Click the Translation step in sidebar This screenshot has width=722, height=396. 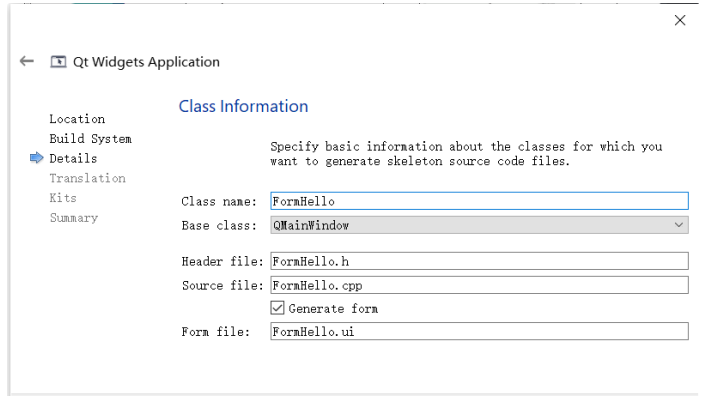click(87, 178)
